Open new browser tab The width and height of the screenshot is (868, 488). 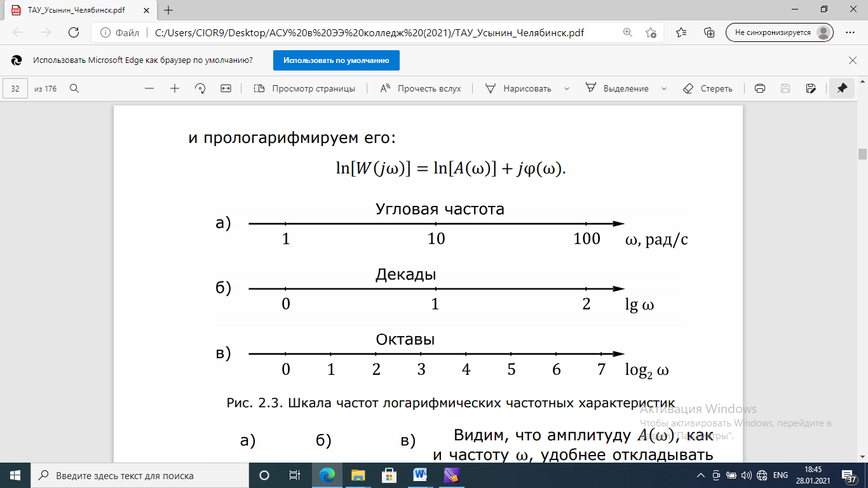(x=168, y=10)
